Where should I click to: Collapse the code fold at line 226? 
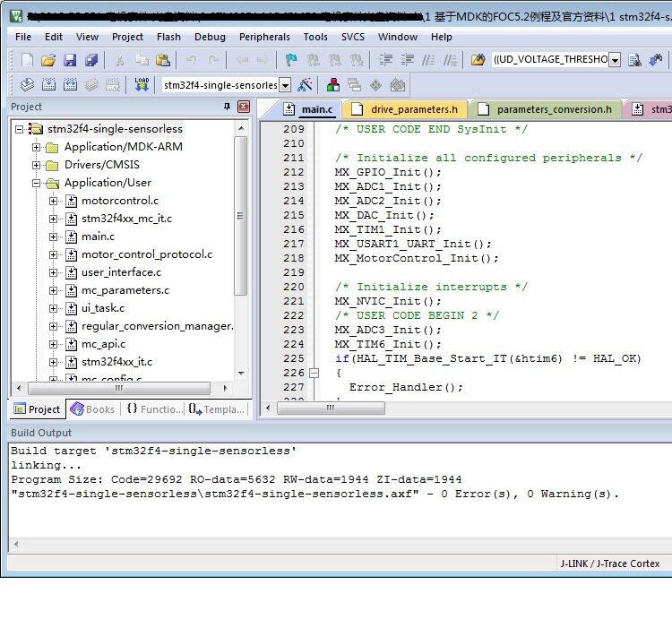pyautogui.click(x=314, y=373)
